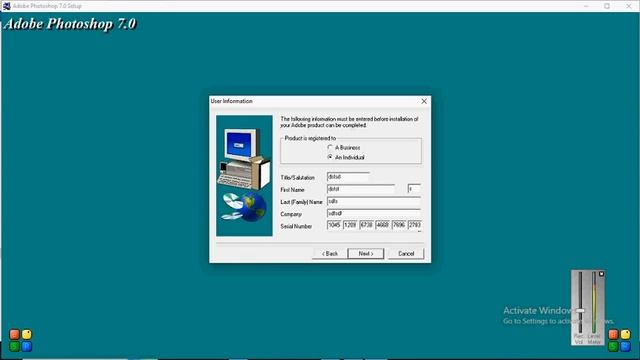Image resolution: width=640 pixels, height=360 pixels.
Task: Click the "Product is registered to" group label
Action: (310, 138)
